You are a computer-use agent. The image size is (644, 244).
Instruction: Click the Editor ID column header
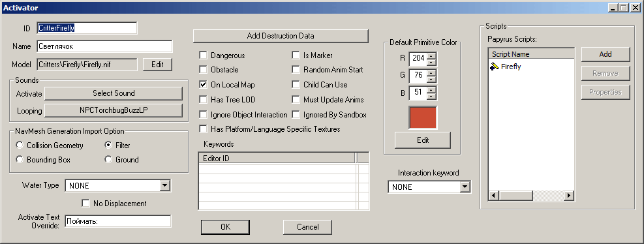point(277,159)
